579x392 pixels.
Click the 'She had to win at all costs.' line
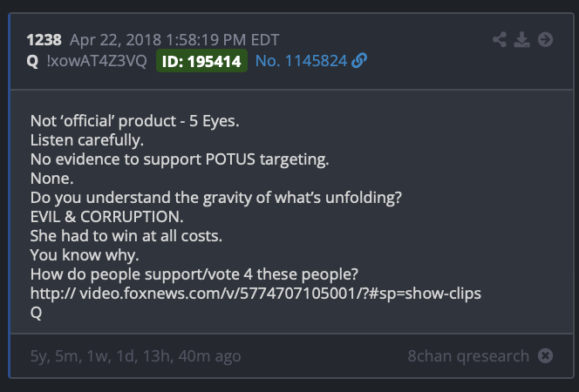[126, 236]
